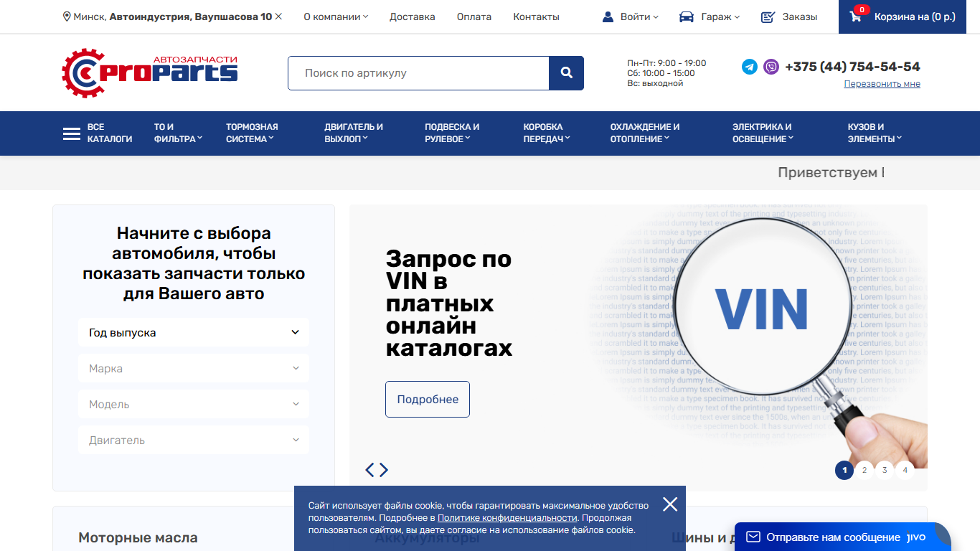Screen dimensions: 980x551
Task: Open the Год выпуска dropdown
Action: (194, 332)
